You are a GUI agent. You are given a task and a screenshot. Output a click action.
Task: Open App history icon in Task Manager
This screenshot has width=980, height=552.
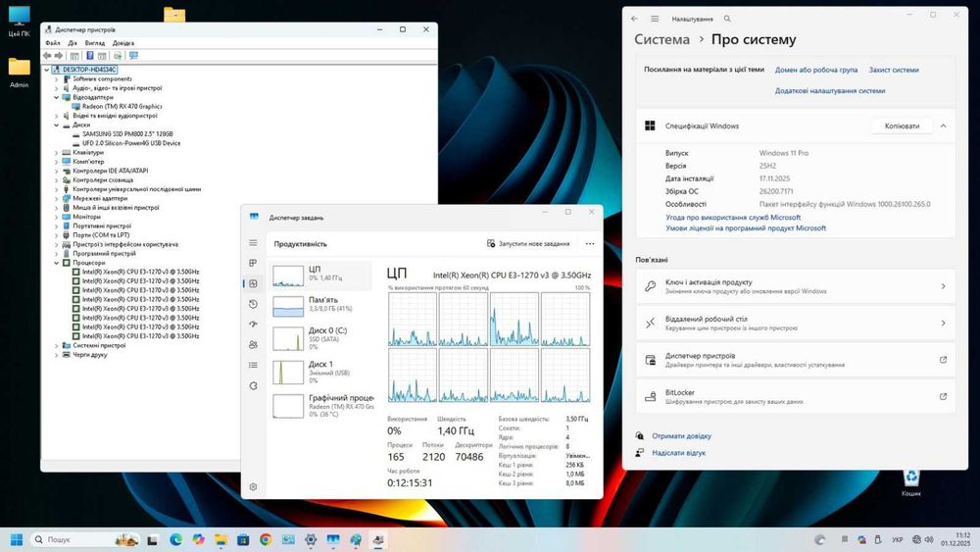point(253,304)
